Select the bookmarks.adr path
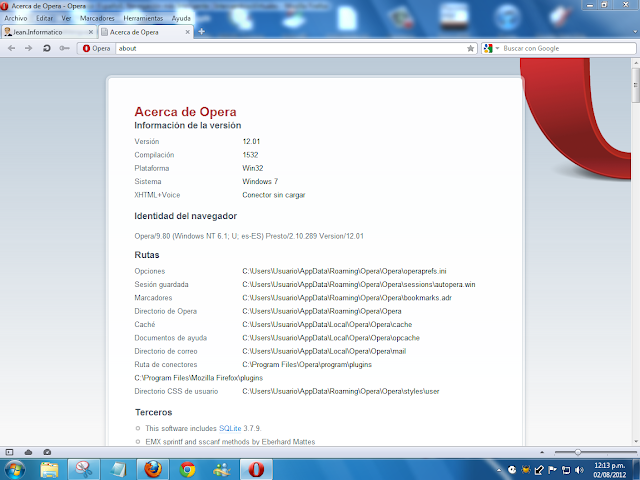The height and width of the screenshot is (480, 640). (347, 298)
